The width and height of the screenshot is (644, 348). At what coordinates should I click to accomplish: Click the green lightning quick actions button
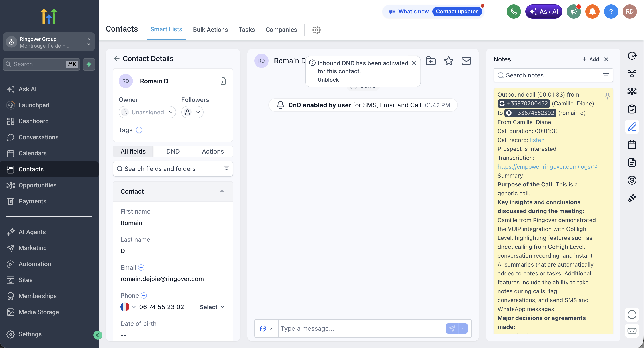point(89,64)
